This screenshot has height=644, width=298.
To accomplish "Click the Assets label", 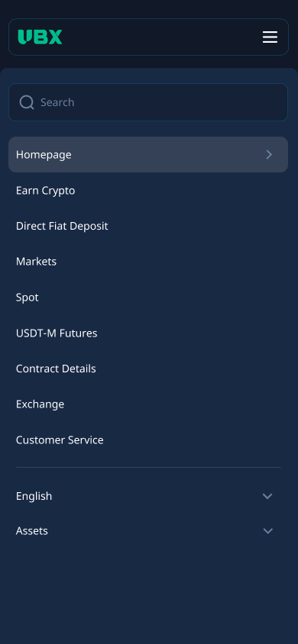I will pyautogui.click(x=32, y=531).
